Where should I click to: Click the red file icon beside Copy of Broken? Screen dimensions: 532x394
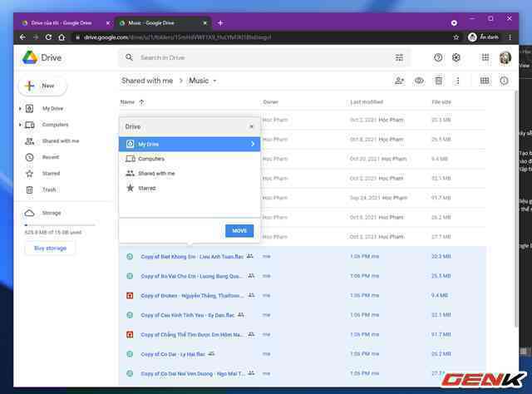[130, 296]
